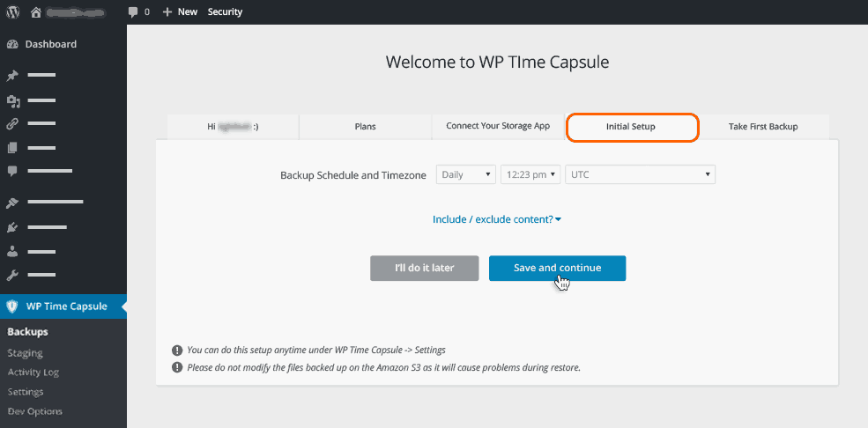
Task: Click the WP Time Capsule shield icon
Action: [12, 306]
